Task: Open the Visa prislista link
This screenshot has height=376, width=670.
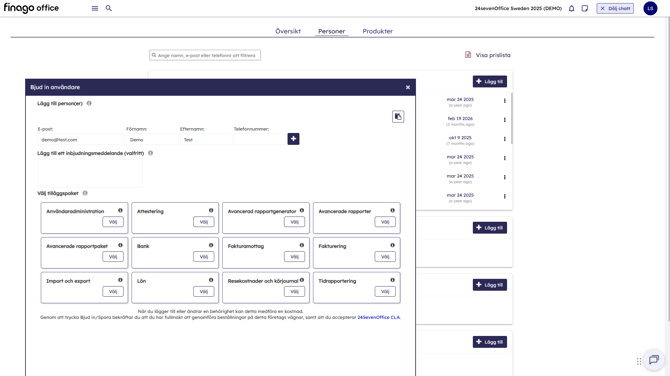Action: pos(493,55)
